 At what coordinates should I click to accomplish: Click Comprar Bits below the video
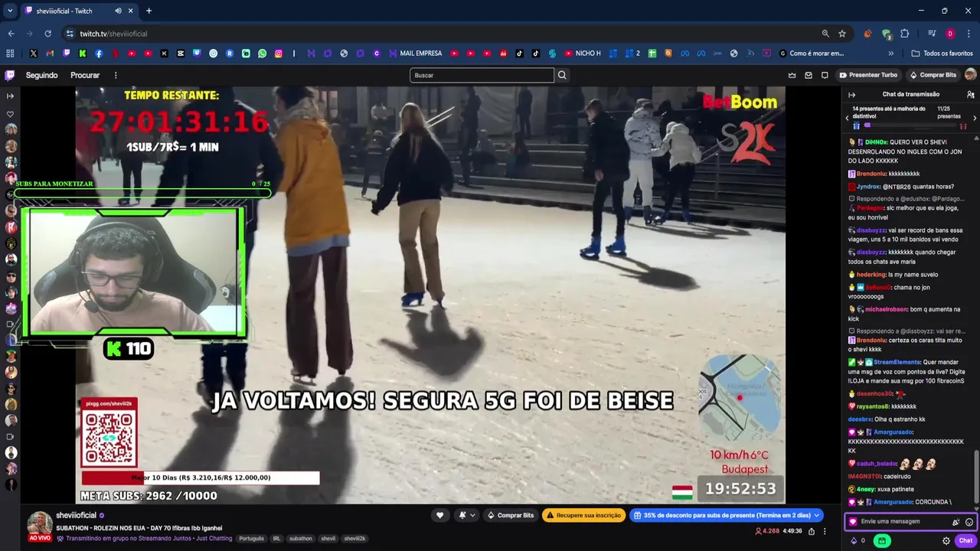point(511,515)
